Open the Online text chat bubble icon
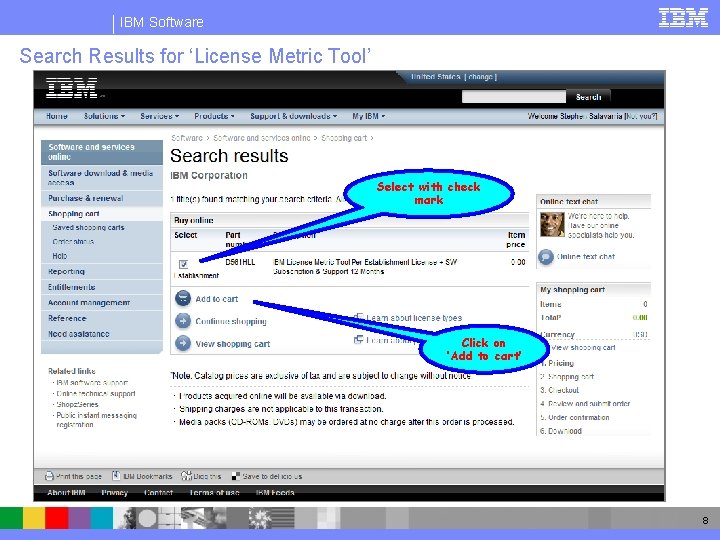 (x=546, y=257)
